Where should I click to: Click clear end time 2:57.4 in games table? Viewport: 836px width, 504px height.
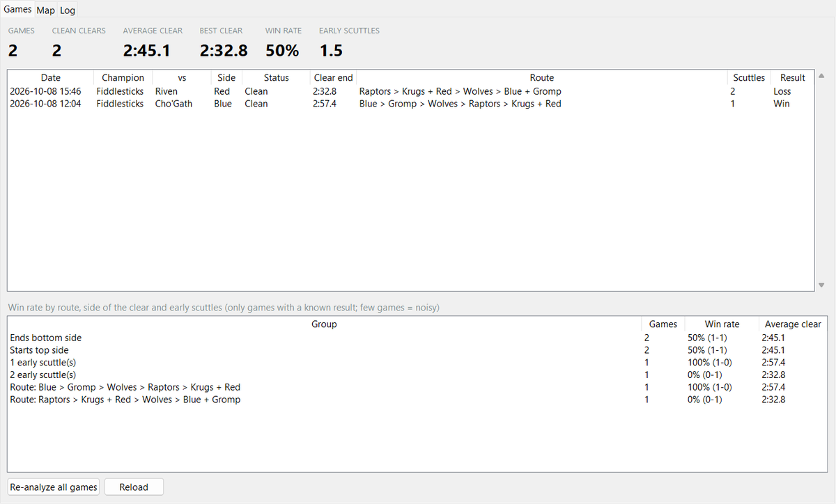click(x=325, y=104)
